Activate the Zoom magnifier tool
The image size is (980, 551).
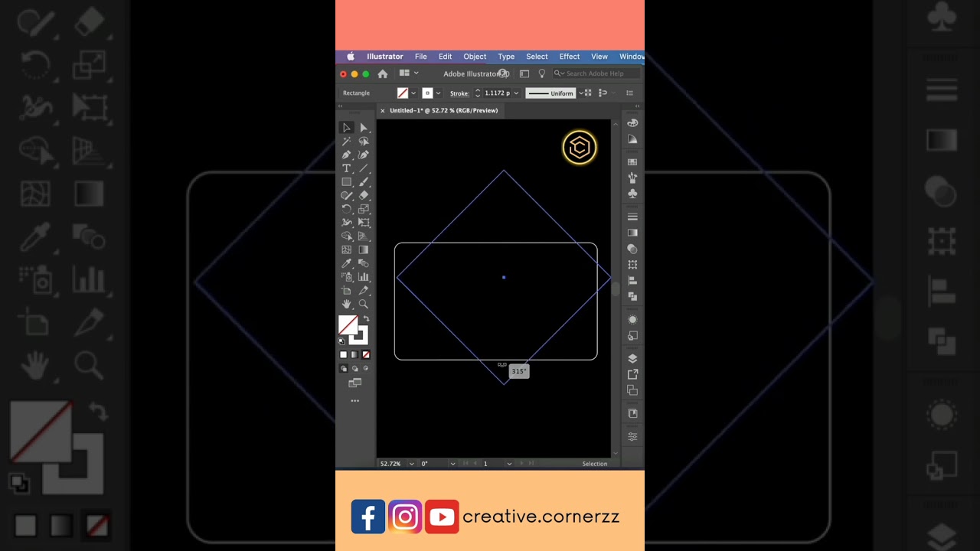(364, 304)
